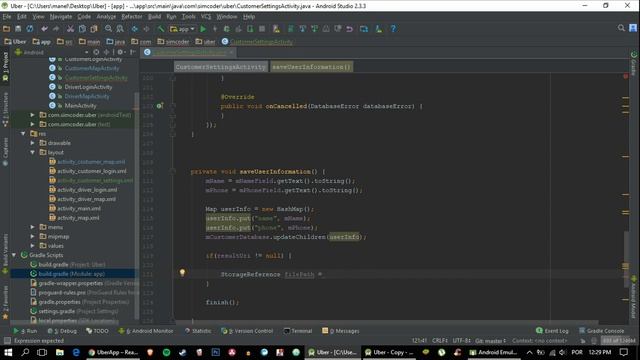Open the Build menu

coord(154,17)
